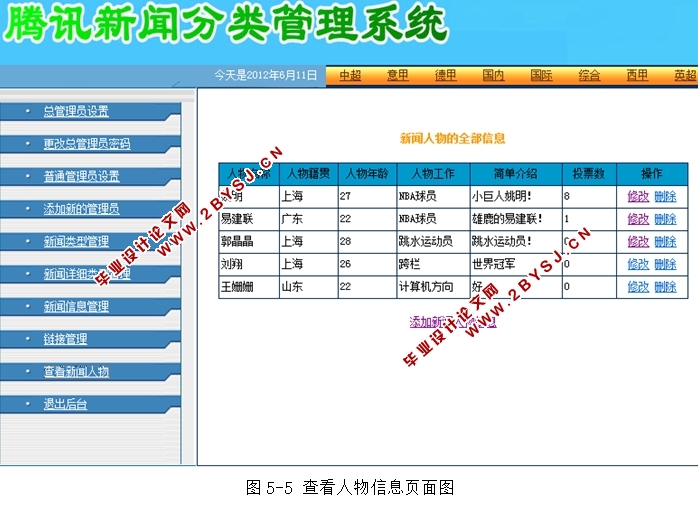Select the 意甲 nav tab
The image size is (698, 511).
(398, 75)
